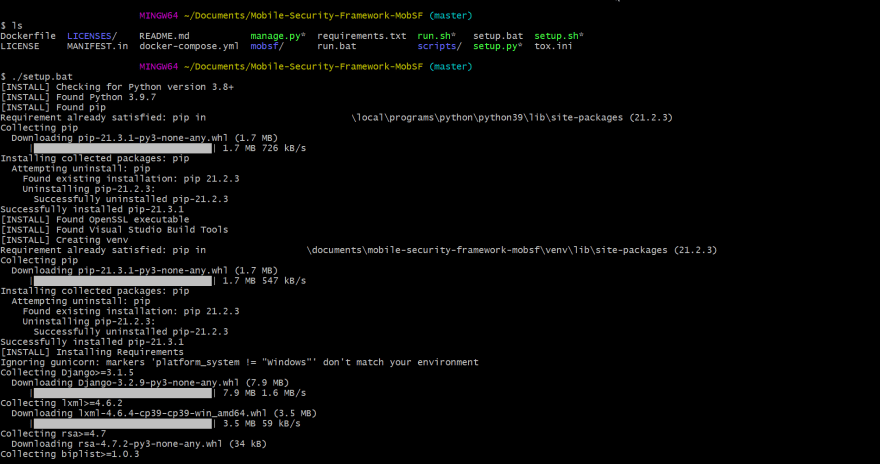Click 'Found OpenSSL executable' line
Screen dimensions: 880x464
pos(95,219)
